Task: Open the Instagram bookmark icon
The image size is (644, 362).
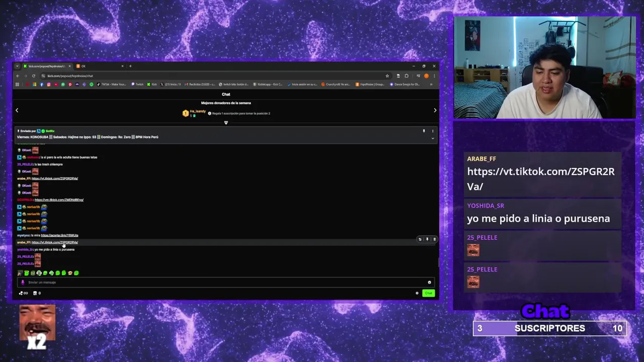Action: coord(49,84)
